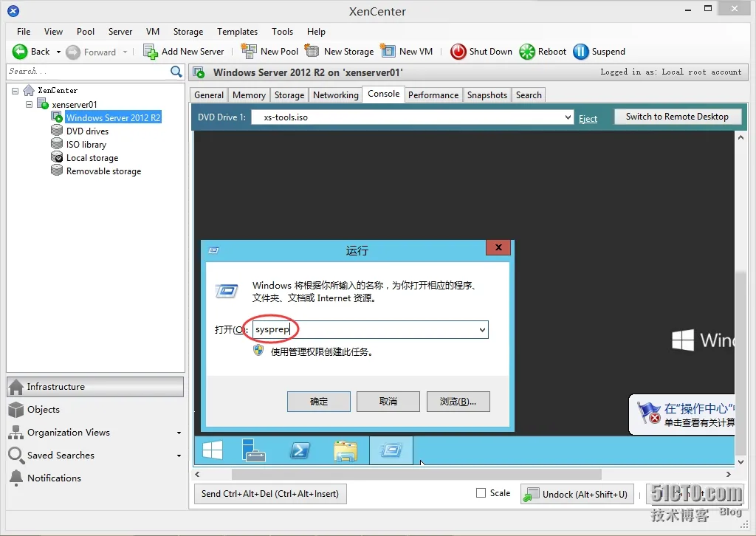Click the Back arrow icon
Viewport: 756px width, 536px height.
(20, 52)
